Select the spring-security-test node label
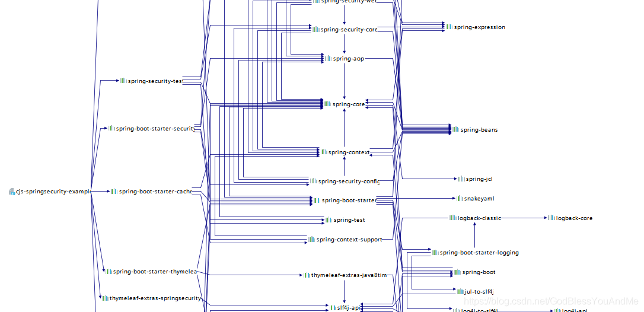The width and height of the screenshot is (644, 312). (155, 81)
